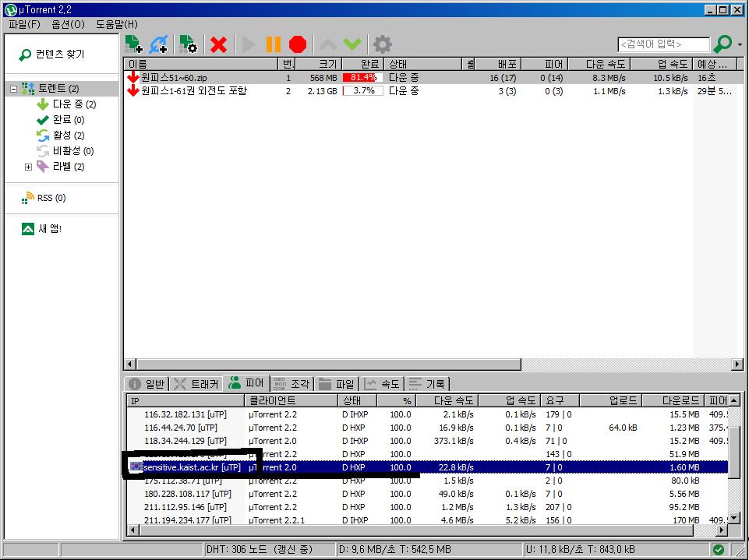Screen dimensions: 749x560
Task: Move torrent up the queue arrow
Action: point(327,45)
